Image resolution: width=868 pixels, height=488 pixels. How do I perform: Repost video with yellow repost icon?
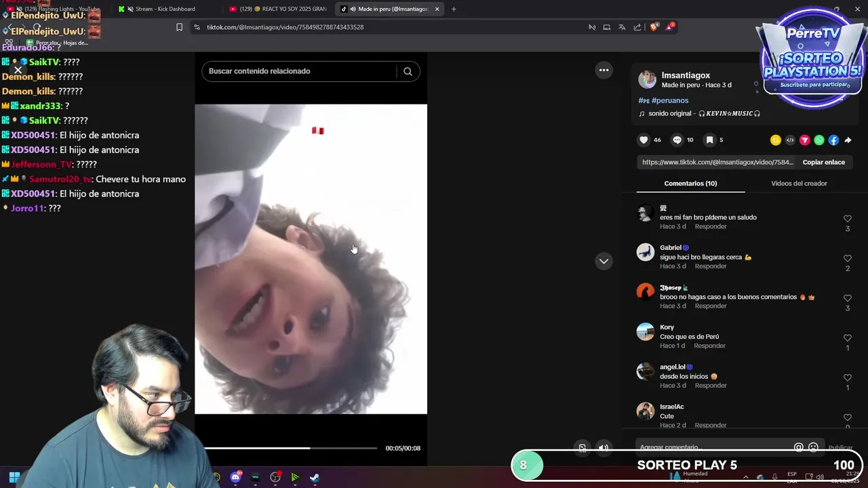pos(776,140)
